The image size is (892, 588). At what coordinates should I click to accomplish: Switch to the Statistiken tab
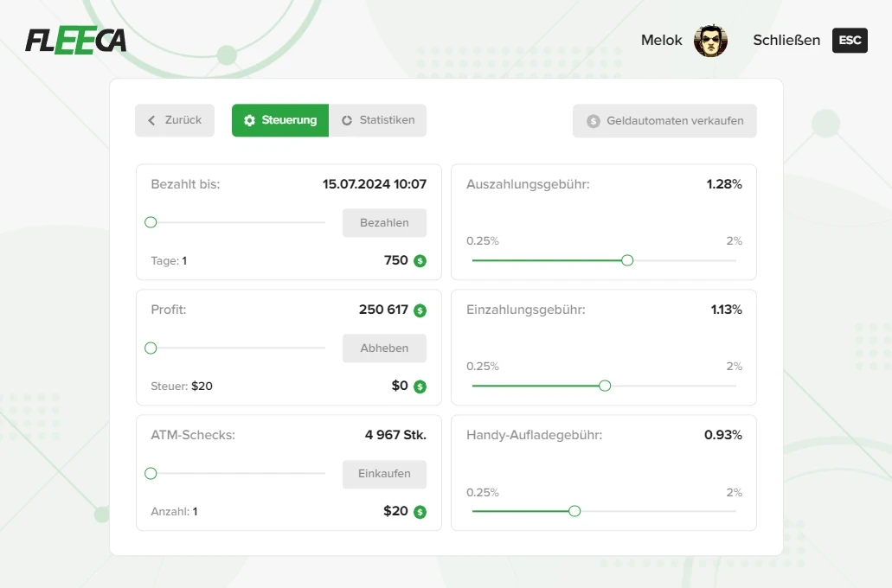(378, 120)
